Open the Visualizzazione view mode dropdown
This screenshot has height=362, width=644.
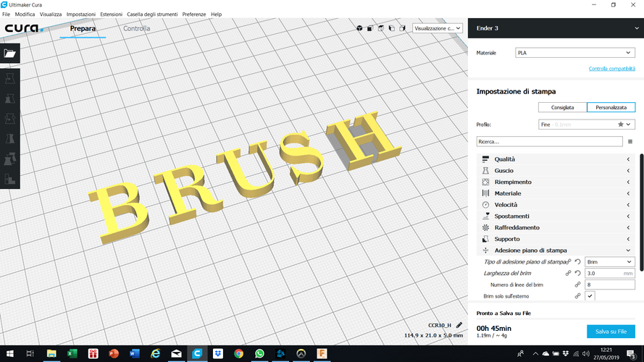[x=438, y=28]
